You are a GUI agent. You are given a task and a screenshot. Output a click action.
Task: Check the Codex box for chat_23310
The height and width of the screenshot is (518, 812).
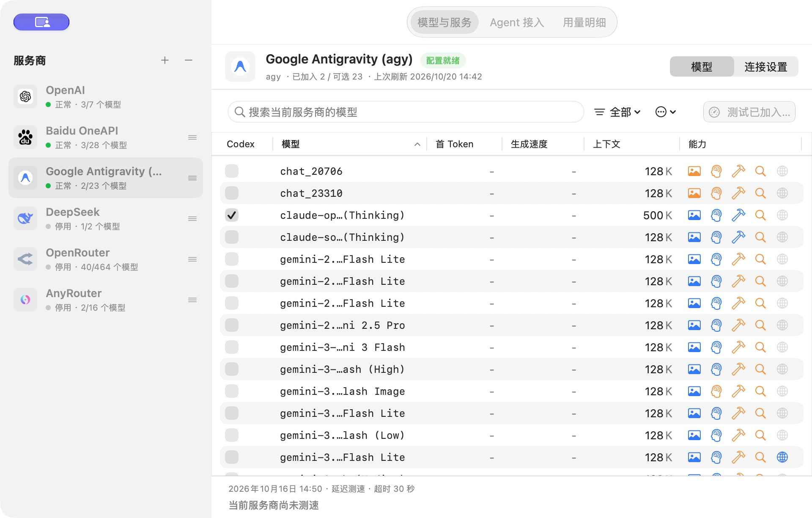click(x=232, y=193)
